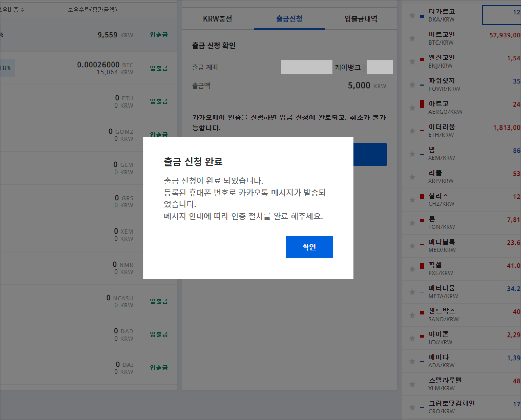The image size is (521, 420).
Task: Open the 입출금내역 tab
Action: [x=361, y=19]
